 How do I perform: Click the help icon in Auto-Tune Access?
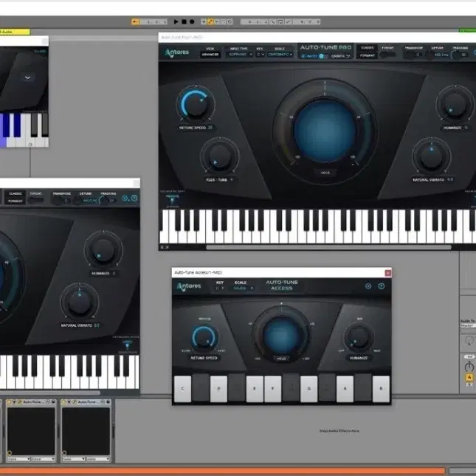pyautogui.click(x=382, y=286)
